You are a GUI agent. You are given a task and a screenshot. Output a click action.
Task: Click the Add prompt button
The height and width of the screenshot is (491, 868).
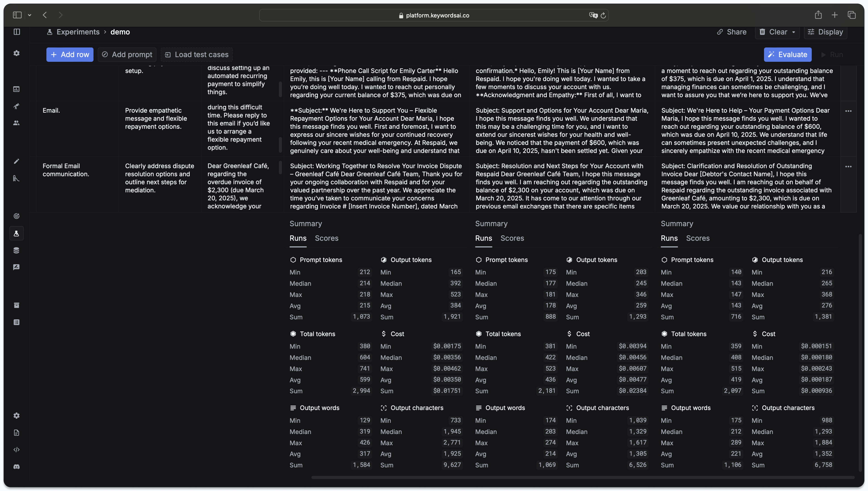point(127,55)
